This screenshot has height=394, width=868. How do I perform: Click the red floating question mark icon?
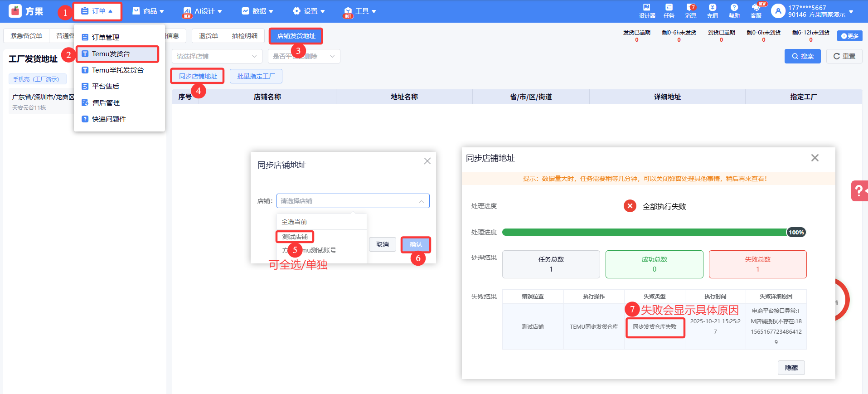[858, 191]
